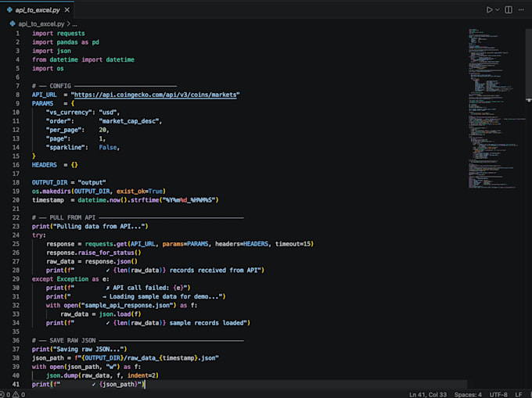Split the editor to the right
Screen dimensions: 532x398
coord(509,10)
